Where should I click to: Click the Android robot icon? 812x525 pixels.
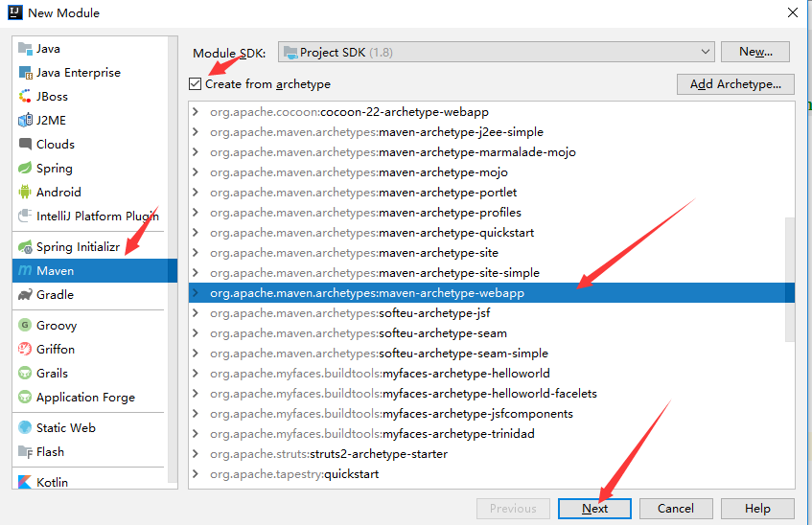25,193
